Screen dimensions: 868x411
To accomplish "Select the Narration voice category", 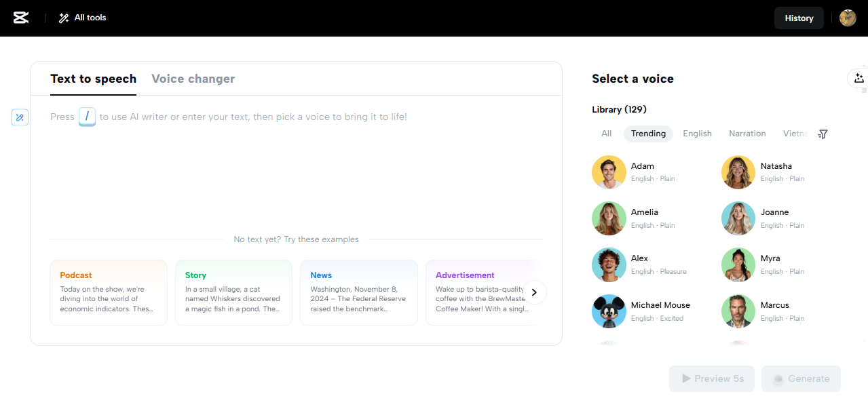I will tap(747, 134).
